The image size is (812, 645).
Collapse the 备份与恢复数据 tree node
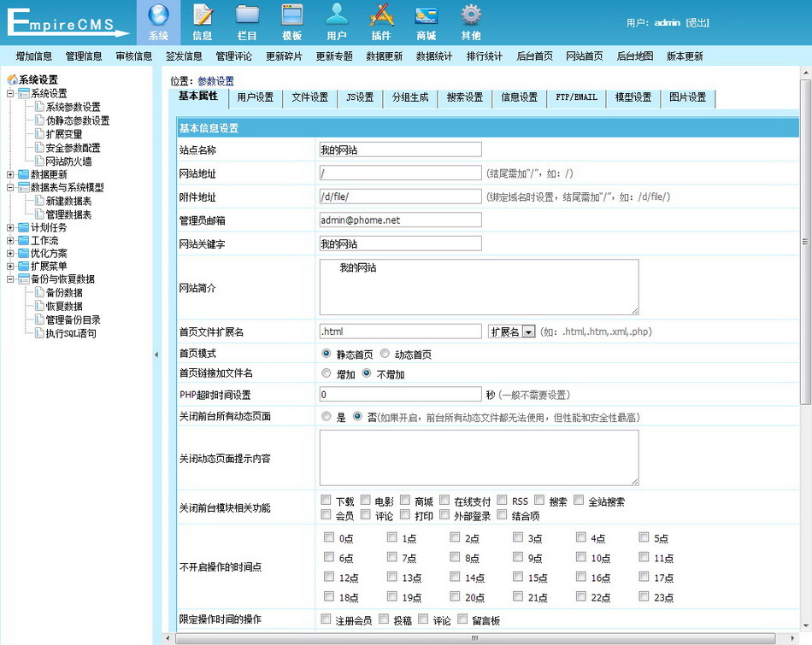point(10,279)
